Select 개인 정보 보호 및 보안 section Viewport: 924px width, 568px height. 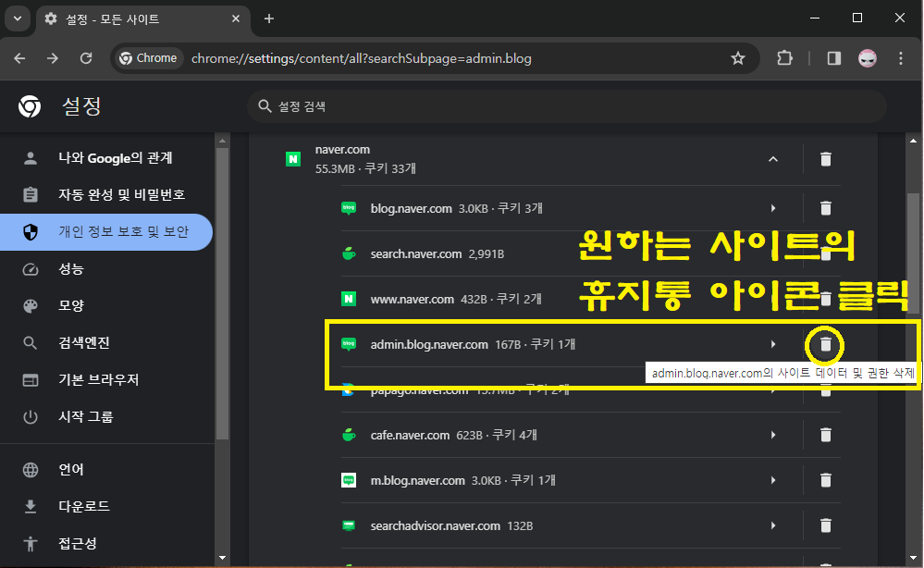point(106,231)
